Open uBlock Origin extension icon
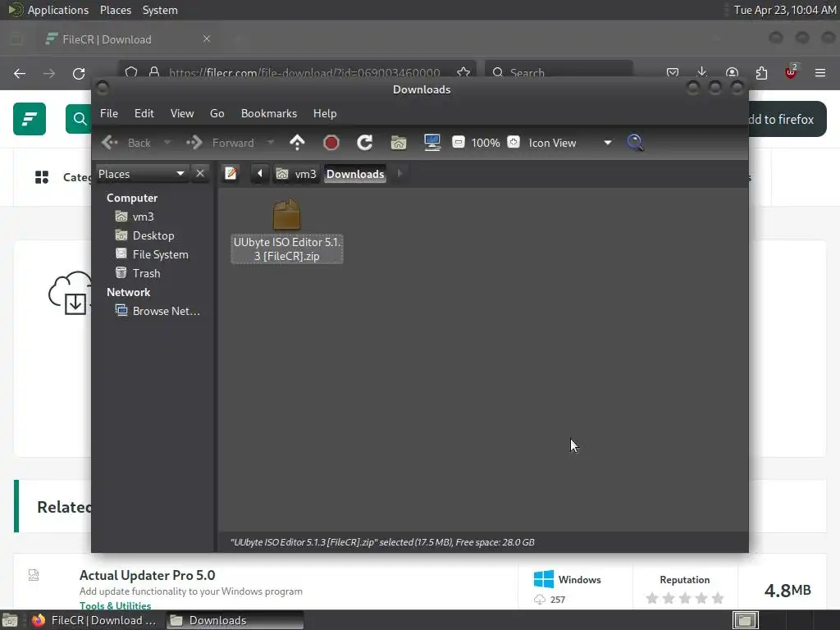 point(791,73)
